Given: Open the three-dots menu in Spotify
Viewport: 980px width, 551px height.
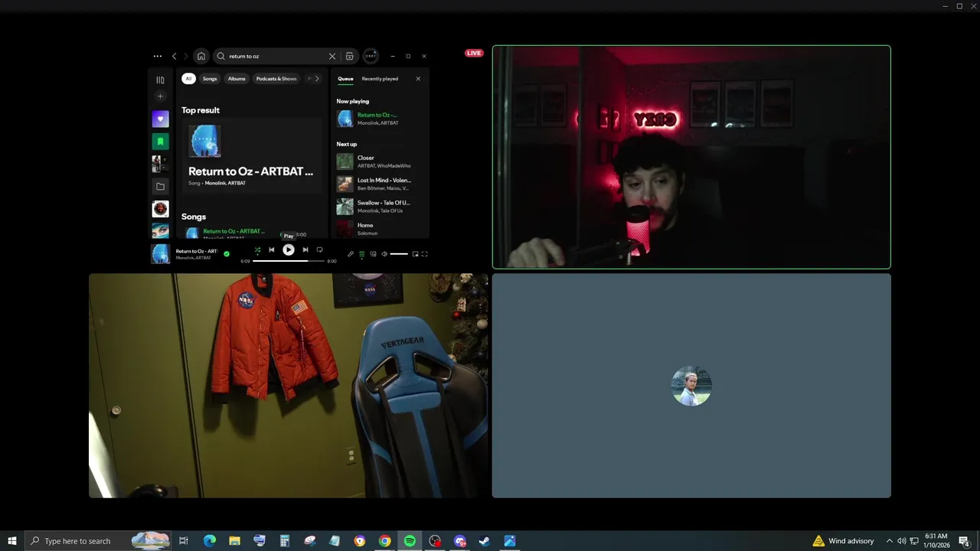Looking at the screenshot, I should coord(157,56).
